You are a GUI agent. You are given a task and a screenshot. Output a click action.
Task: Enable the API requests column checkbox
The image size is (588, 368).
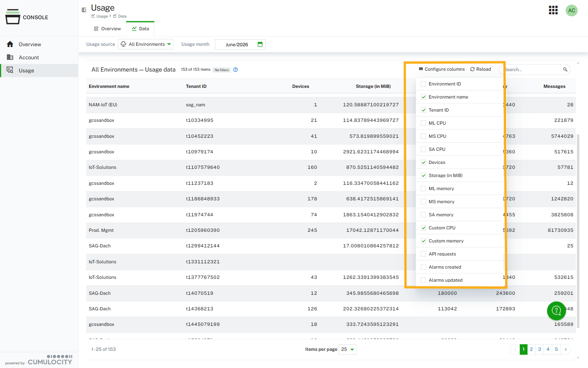pos(423,254)
